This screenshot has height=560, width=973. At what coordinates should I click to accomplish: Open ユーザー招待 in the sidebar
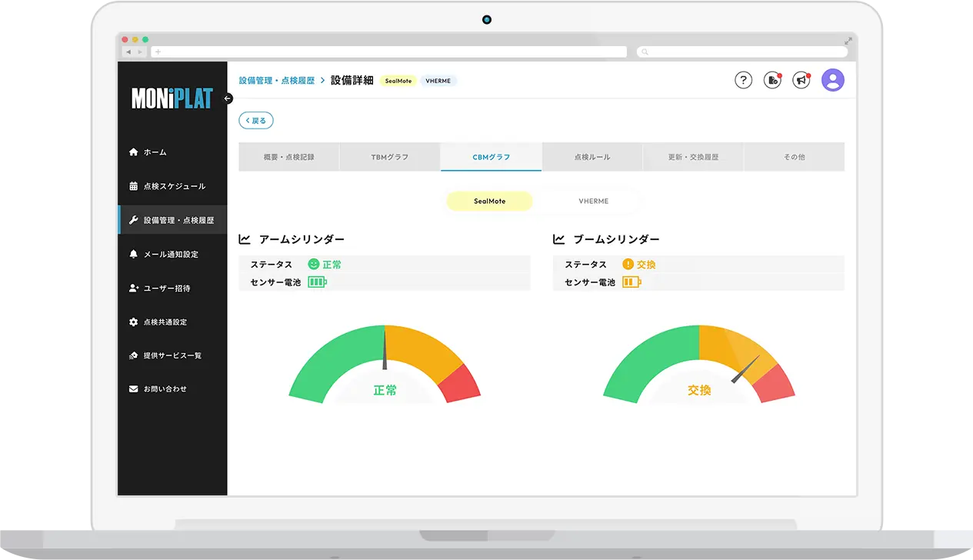166,288
